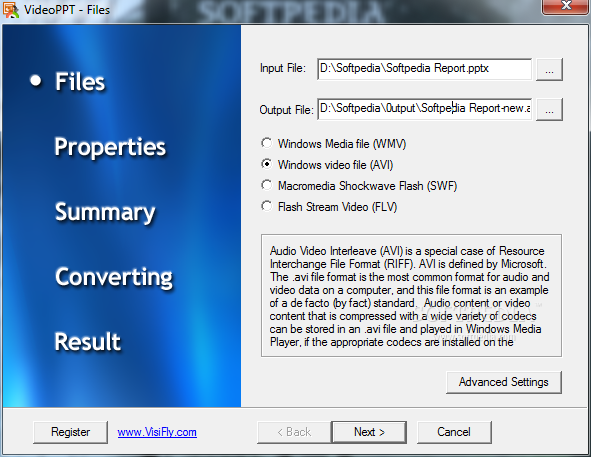Browse for the output file location
The image size is (591, 457).
549,109
